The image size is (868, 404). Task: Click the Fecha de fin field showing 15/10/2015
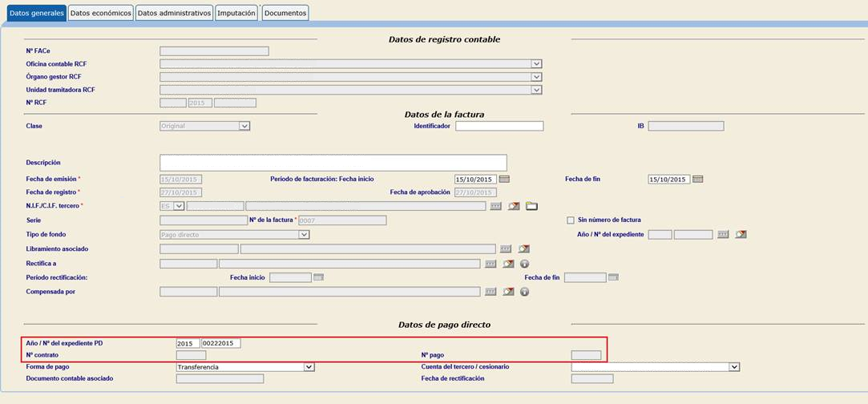668,180
